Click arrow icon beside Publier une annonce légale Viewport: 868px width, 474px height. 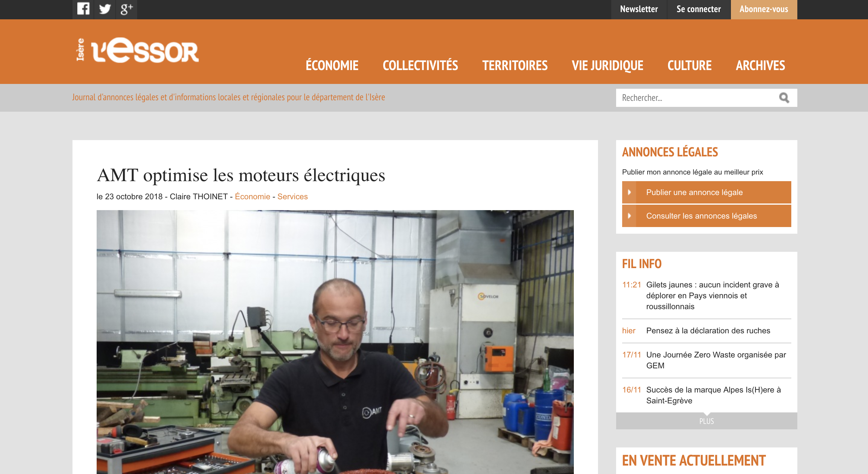629,192
